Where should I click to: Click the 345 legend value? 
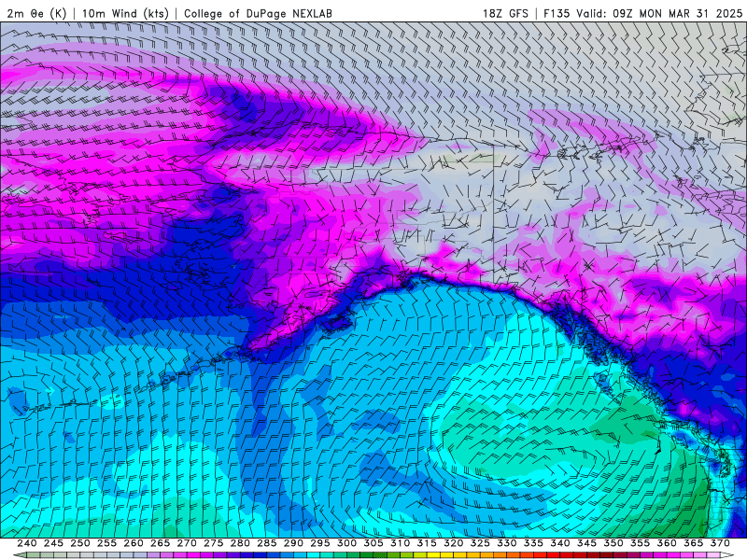point(587,543)
